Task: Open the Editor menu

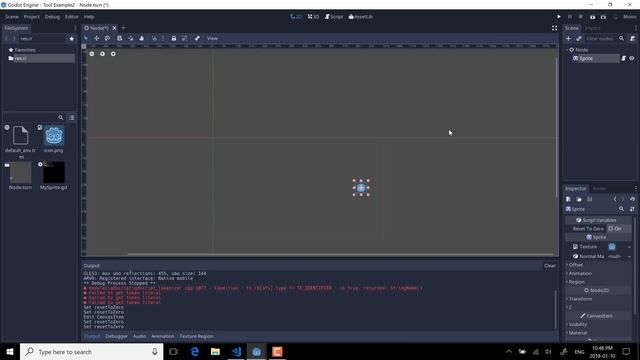Action: click(71, 17)
